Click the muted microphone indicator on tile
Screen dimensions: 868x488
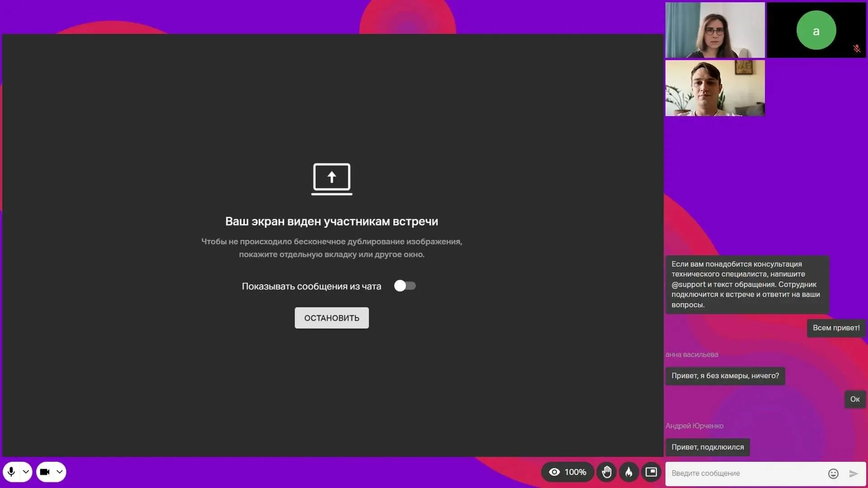point(857,48)
